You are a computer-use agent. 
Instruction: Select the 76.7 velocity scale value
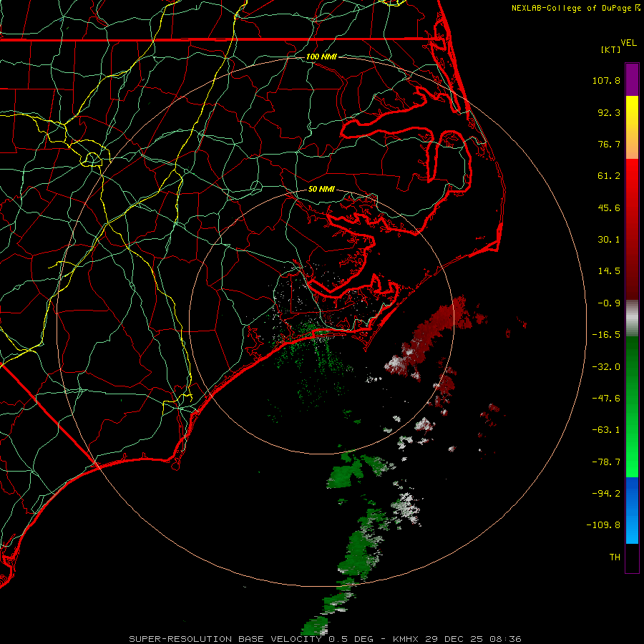pyautogui.click(x=609, y=144)
